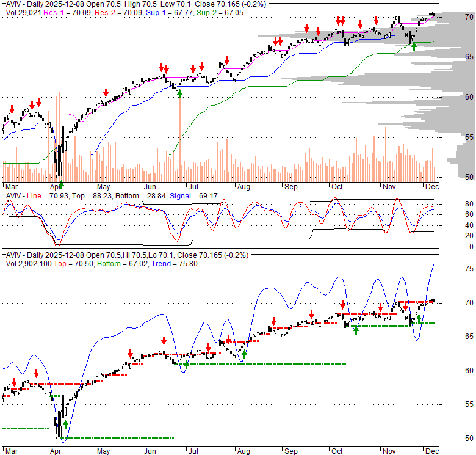
Task: Click 'Signal = 69.17' in the oscillator legend
Action: [x=193, y=196]
